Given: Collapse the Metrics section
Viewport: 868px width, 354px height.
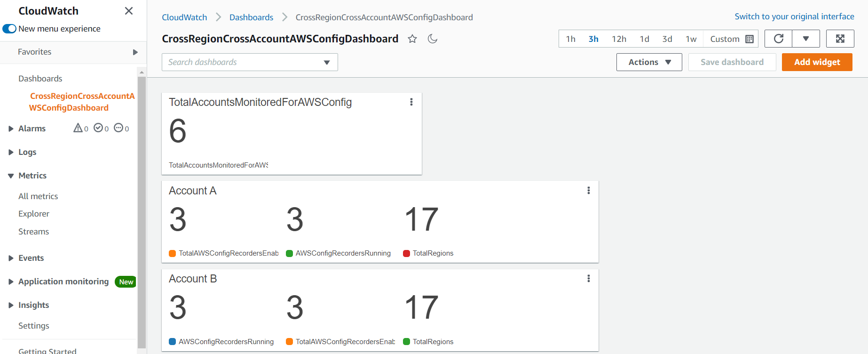Looking at the screenshot, I should (11, 176).
